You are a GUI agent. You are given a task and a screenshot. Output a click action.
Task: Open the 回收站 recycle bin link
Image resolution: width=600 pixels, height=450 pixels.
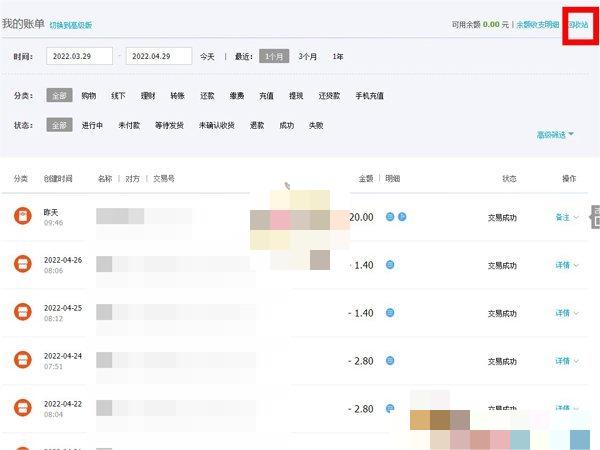[x=579, y=23]
